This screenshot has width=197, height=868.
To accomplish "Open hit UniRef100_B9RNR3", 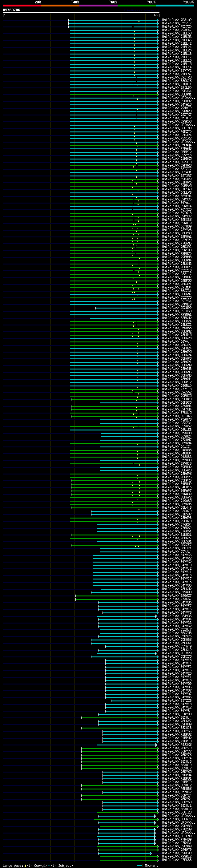I will coord(177,111).
